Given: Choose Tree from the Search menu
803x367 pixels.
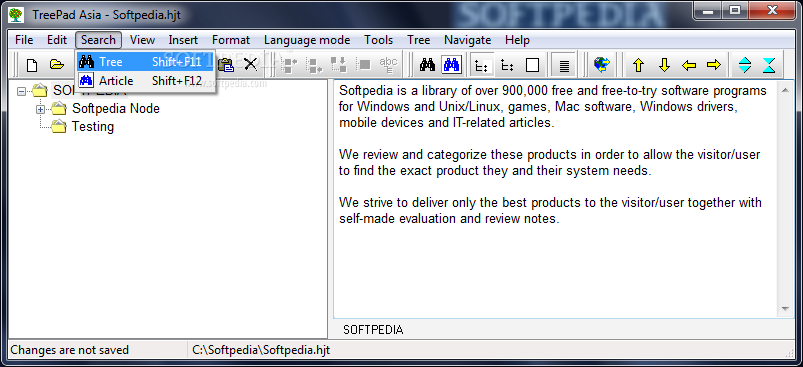Looking at the screenshot, I should click(146, 62).
